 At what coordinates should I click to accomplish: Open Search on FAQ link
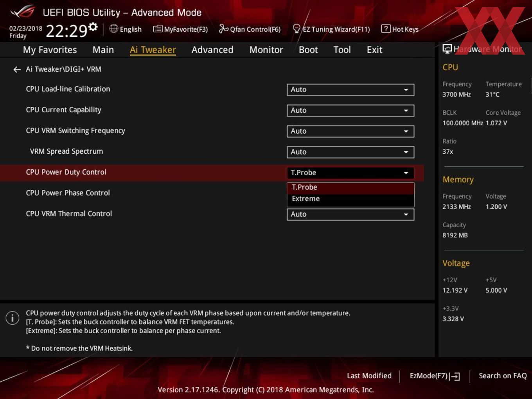pos(503,376)
